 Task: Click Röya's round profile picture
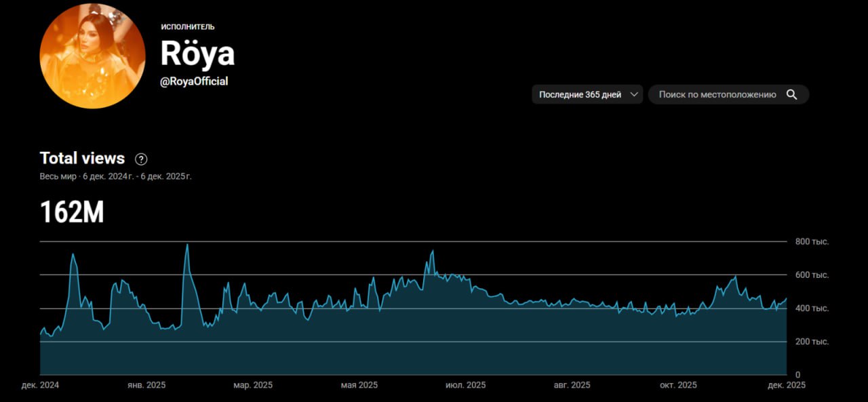pos(92,56)
